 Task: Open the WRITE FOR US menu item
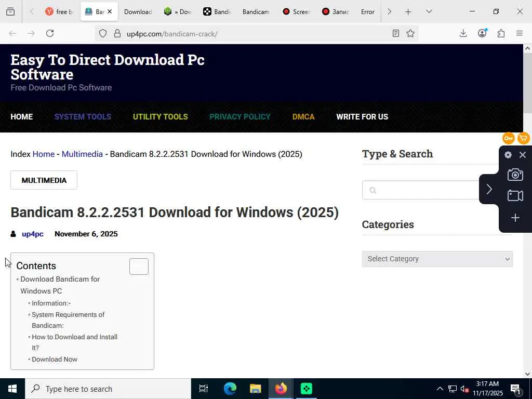point(362,117)
